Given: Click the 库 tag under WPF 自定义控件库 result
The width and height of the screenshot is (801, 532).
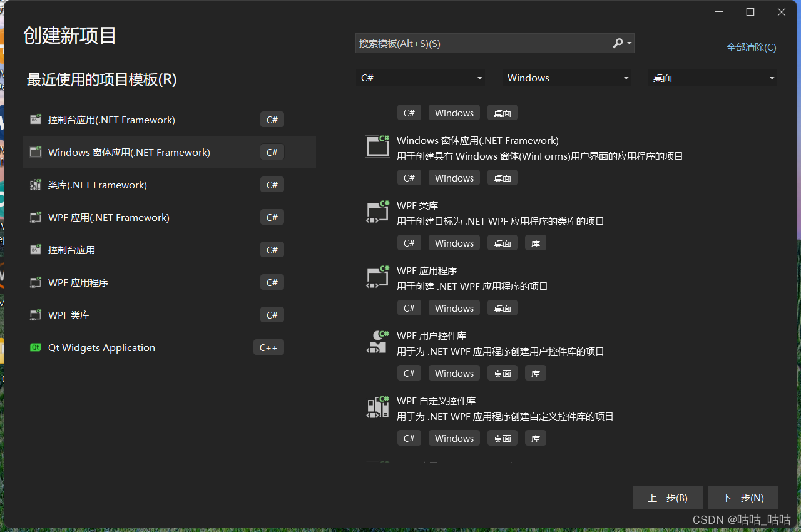Looking at the screenshot, I should [x=536, y=438].
